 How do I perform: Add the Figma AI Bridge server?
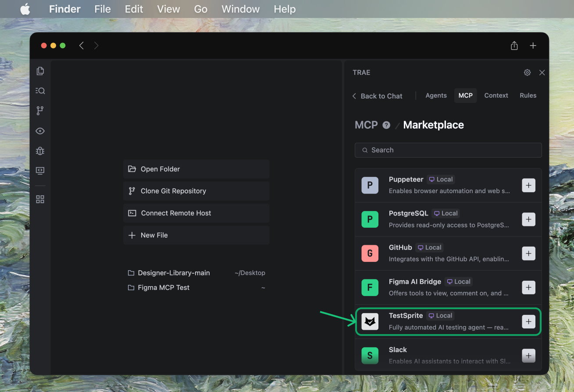click(x=529, y=288)
